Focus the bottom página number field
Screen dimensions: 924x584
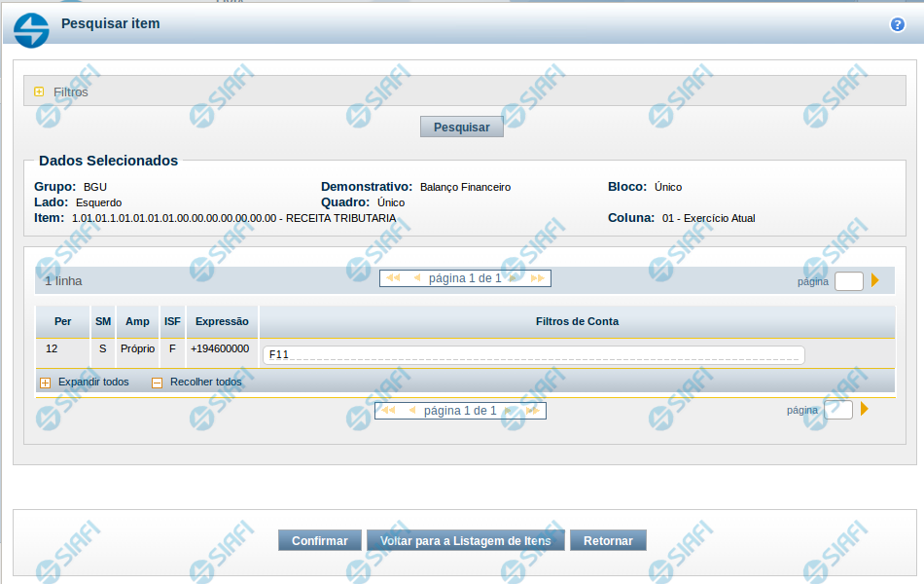pyautogui.click(x=837, y=410)
